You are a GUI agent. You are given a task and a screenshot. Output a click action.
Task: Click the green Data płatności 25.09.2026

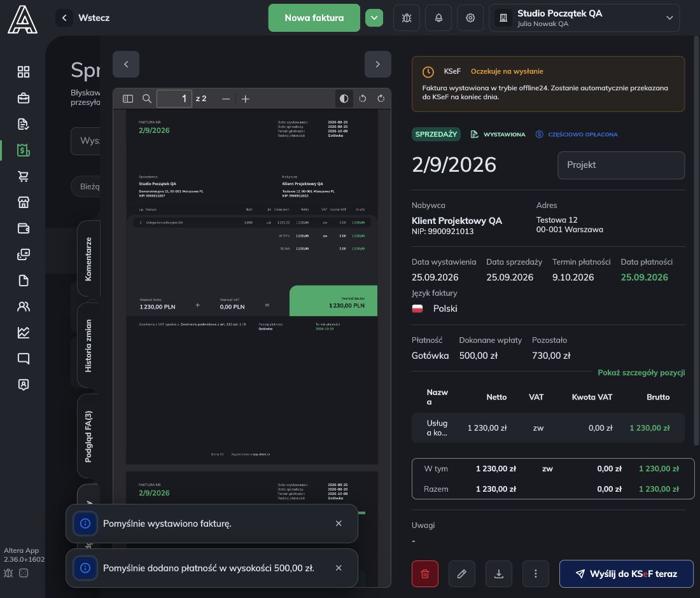tap(644, 277)
